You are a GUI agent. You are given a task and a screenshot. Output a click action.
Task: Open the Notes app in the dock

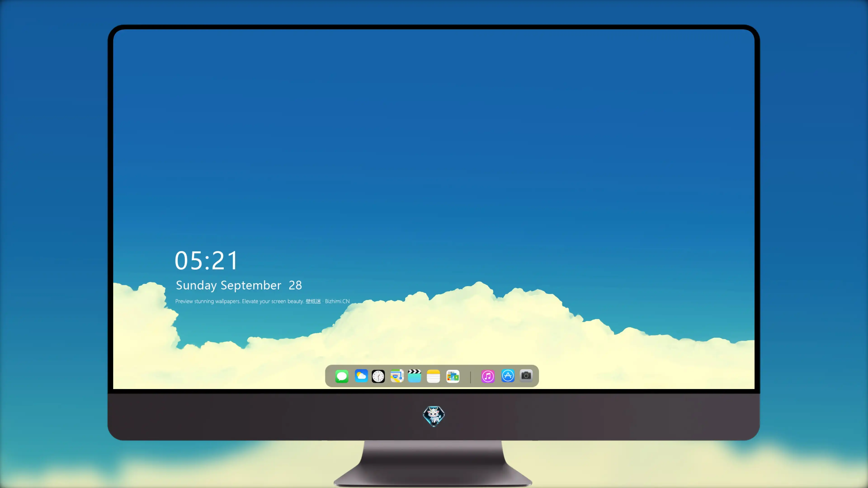(433, 376)
